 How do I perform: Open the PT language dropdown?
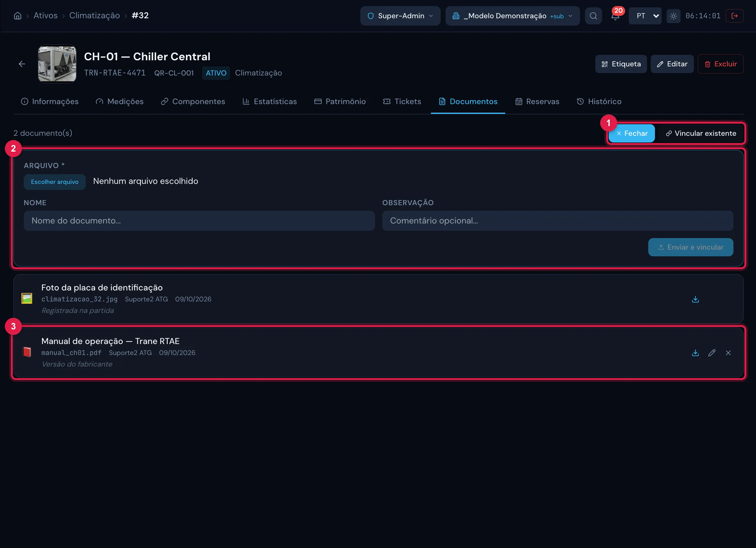(x=645, y=16)
